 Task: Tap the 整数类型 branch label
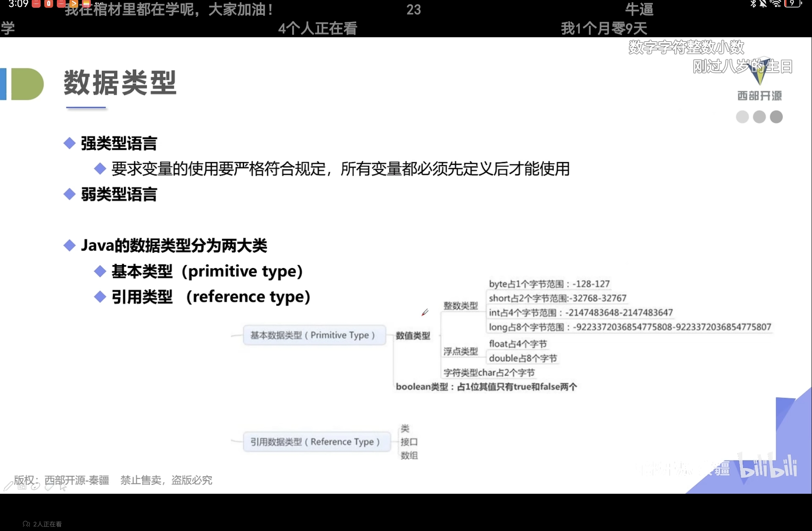(460, 306)
